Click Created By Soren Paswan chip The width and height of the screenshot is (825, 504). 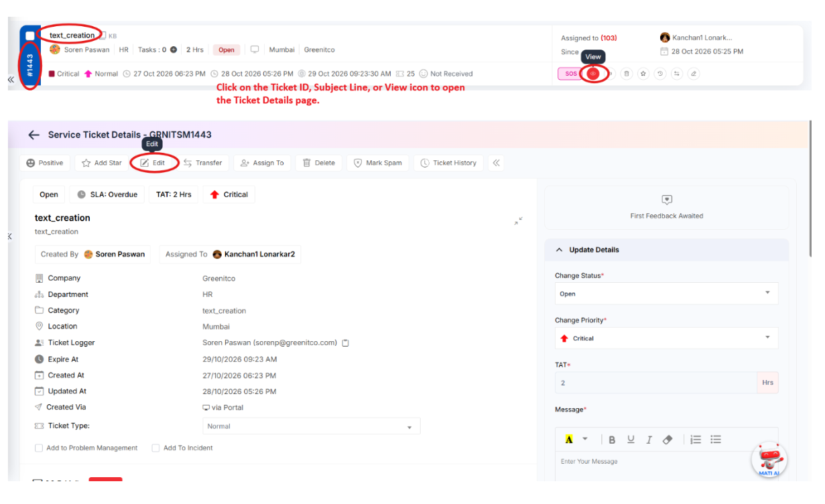click(x=92, y=254)
